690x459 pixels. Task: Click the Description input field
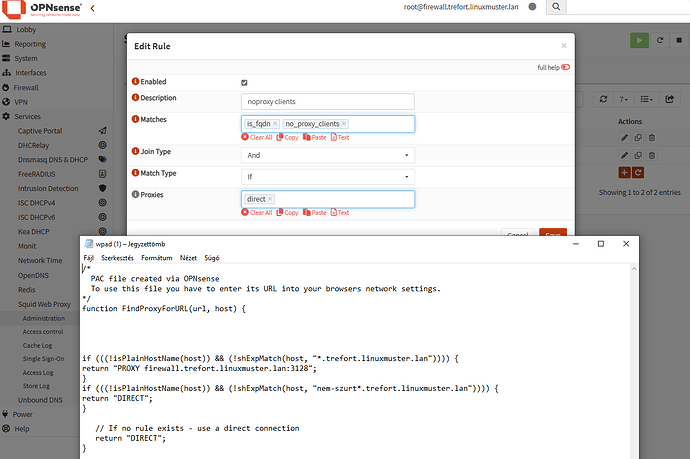[328, 102]
